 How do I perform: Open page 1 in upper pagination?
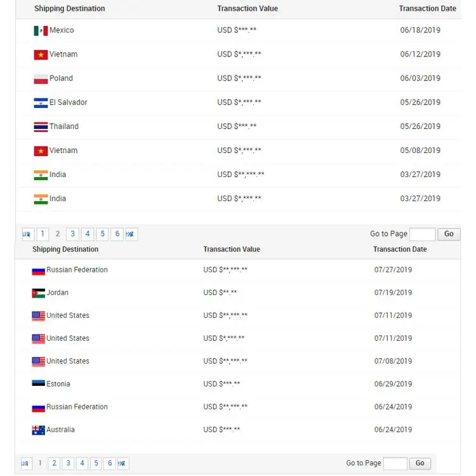(x=43, y=234)
